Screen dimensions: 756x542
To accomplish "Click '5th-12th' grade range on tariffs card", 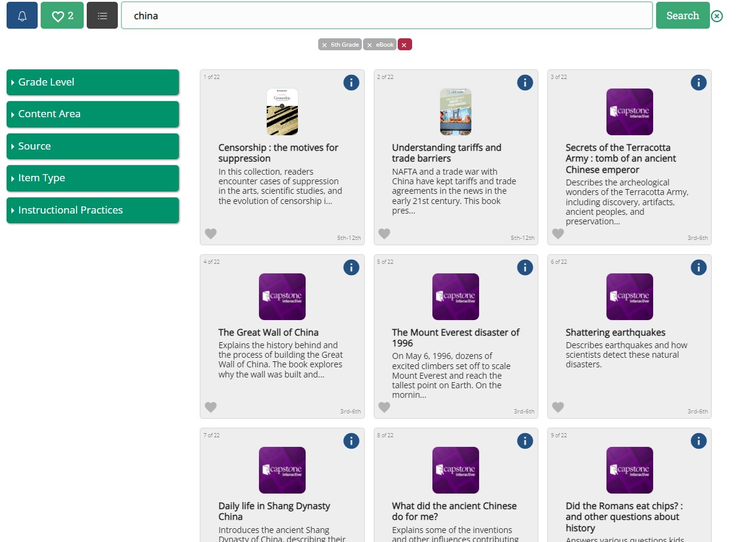I will 522,238.
